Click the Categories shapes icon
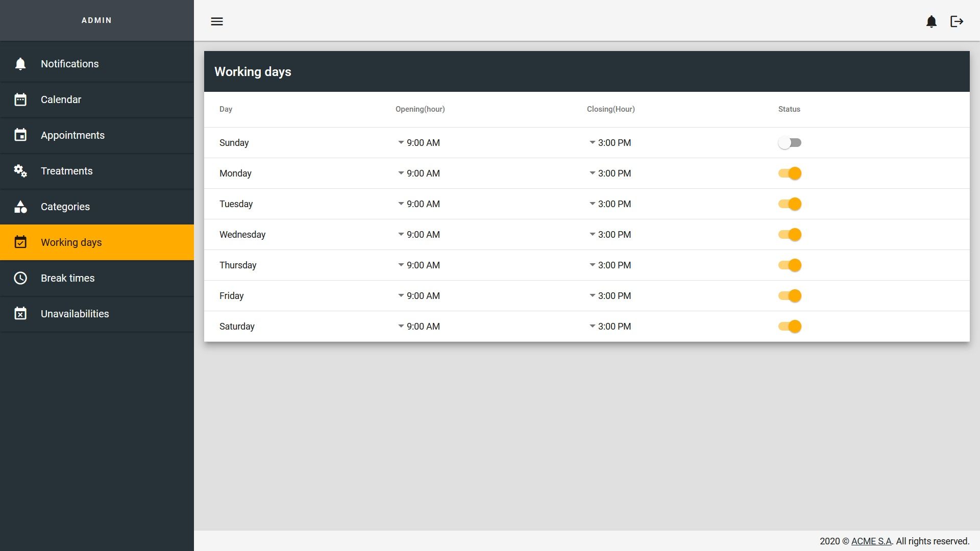The image size is (980, 551). [20, 207]
